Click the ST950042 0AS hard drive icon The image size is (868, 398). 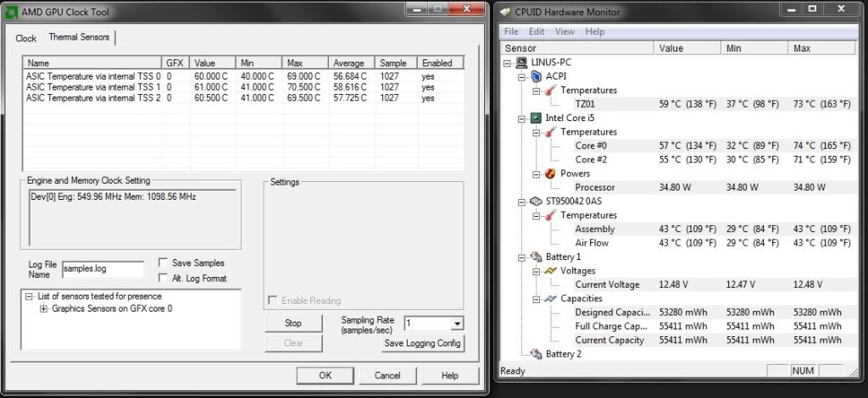pyautogui.click(x=536, y=202)
